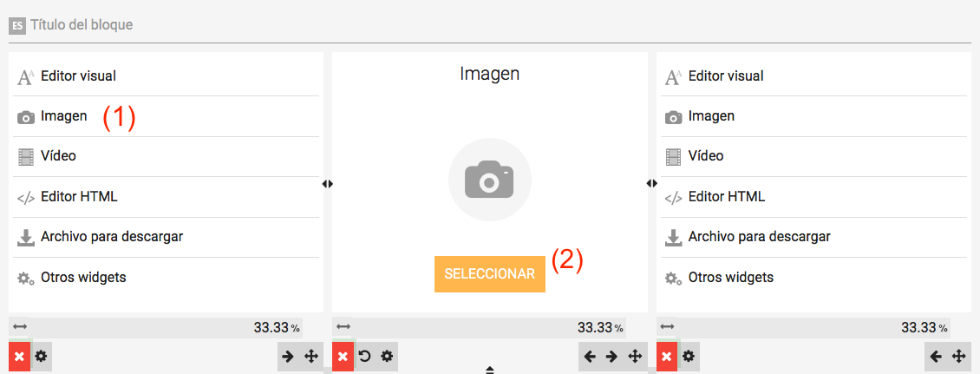Open settings gear of the middle column
Image resolution: width=980 pixels, height=374 pixels.
click(387, 357)
